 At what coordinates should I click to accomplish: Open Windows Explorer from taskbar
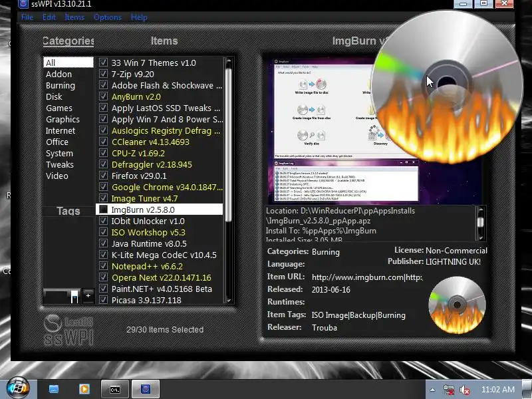[x=54, y=389]
